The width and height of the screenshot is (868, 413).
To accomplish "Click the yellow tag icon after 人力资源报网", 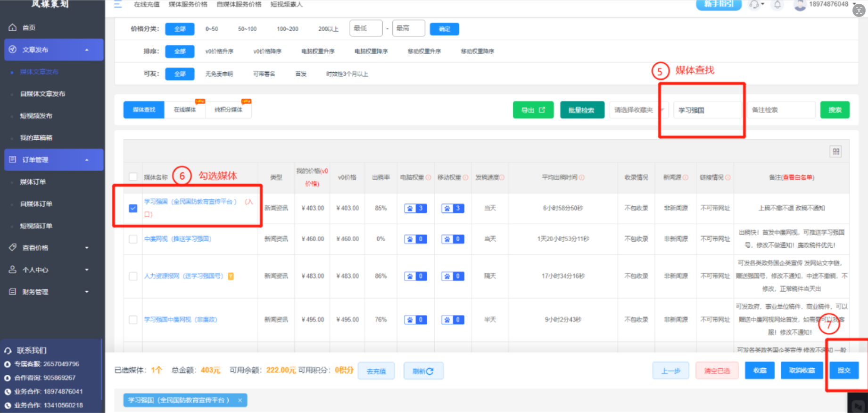I will coord(231,276).
